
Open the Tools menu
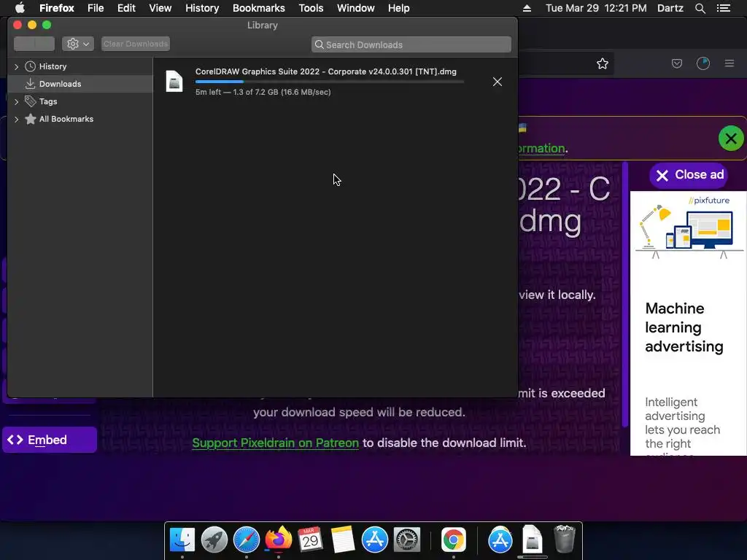coord(311,8)
